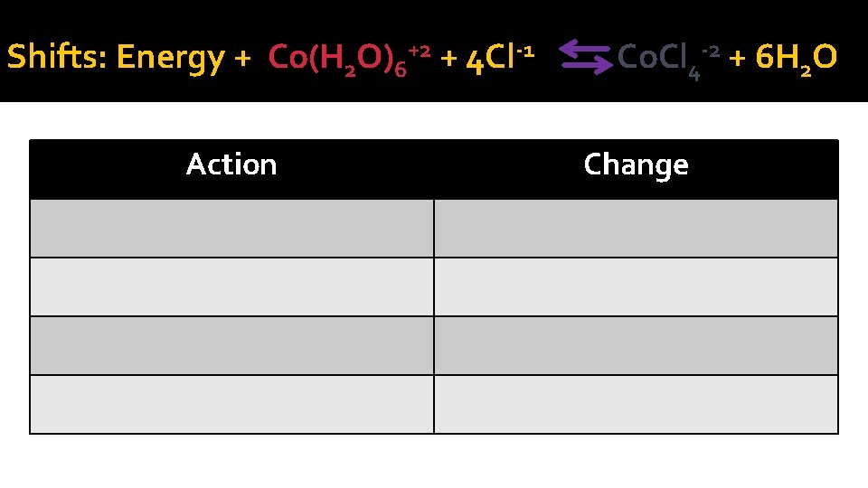Click the purple equilibrium double arrow
Viewport: 868px width, 488px height.
[x=586, y=56]
